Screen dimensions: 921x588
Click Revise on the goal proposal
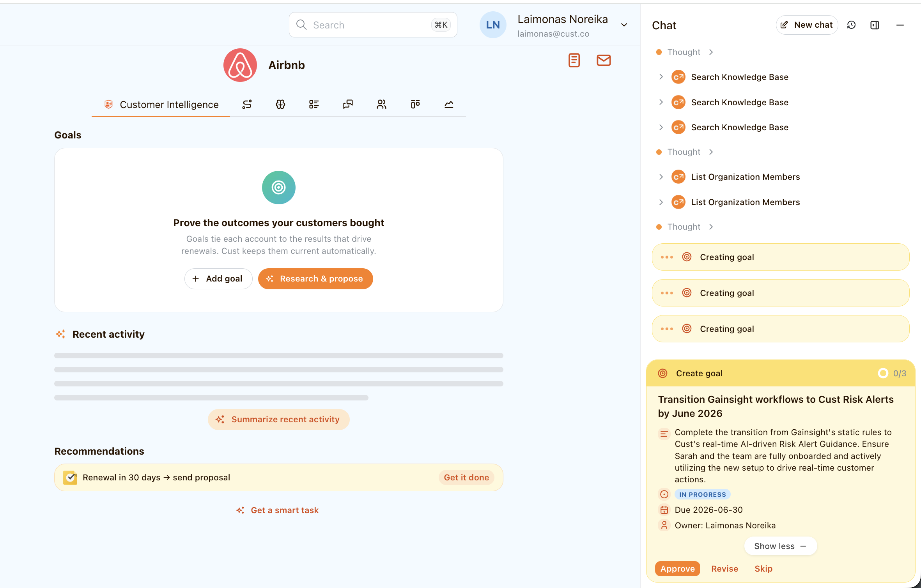tap(724, 569)
